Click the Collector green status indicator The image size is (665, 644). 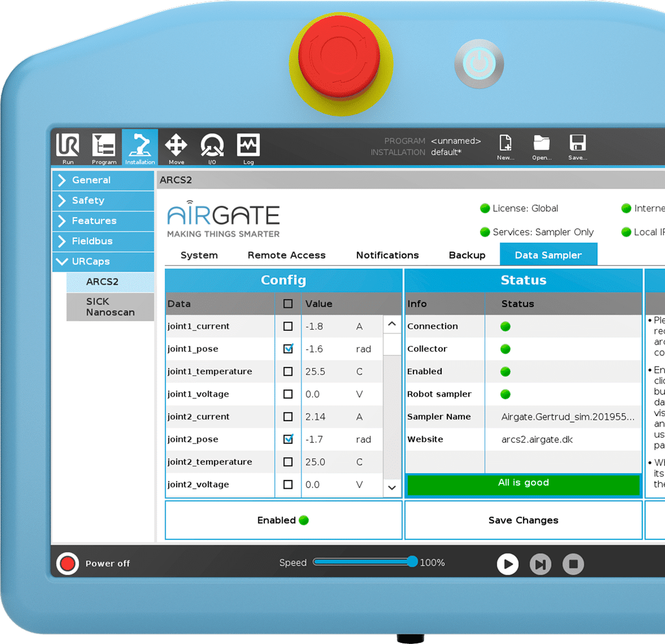pos(505,349)
